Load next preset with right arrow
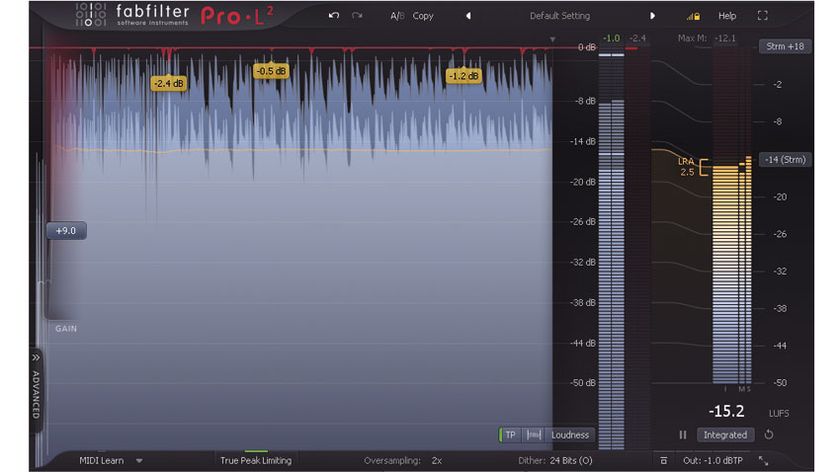840x472 pixels. tap(652, 16)
